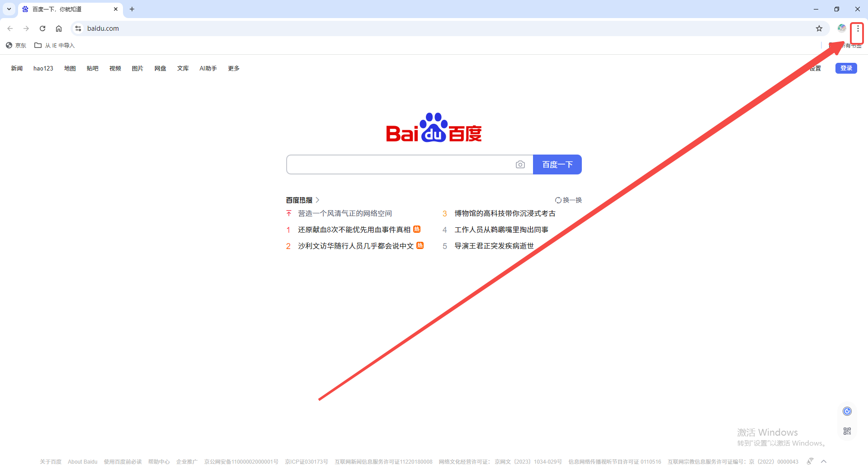
Task: Open 视频 in Baidu navigation
Action: [x=115, y=68]
